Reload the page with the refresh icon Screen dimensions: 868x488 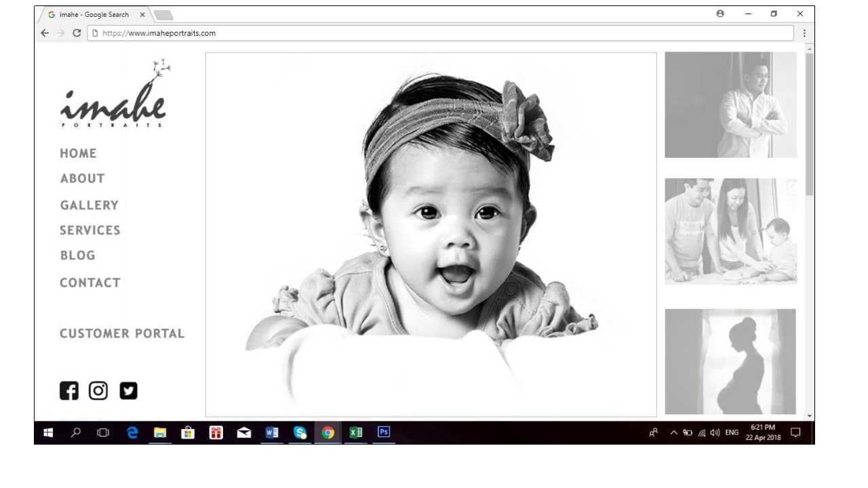[77, 33]
